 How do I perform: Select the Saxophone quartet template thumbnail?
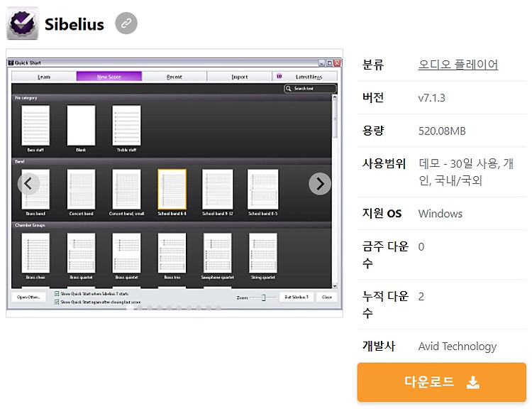(218, 253)
